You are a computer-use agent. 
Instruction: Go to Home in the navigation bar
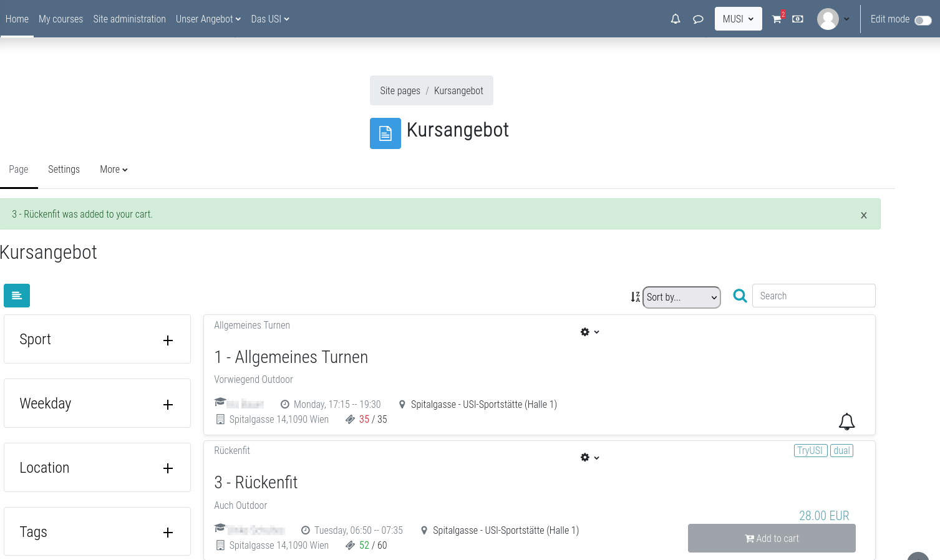tap(17, 19)
